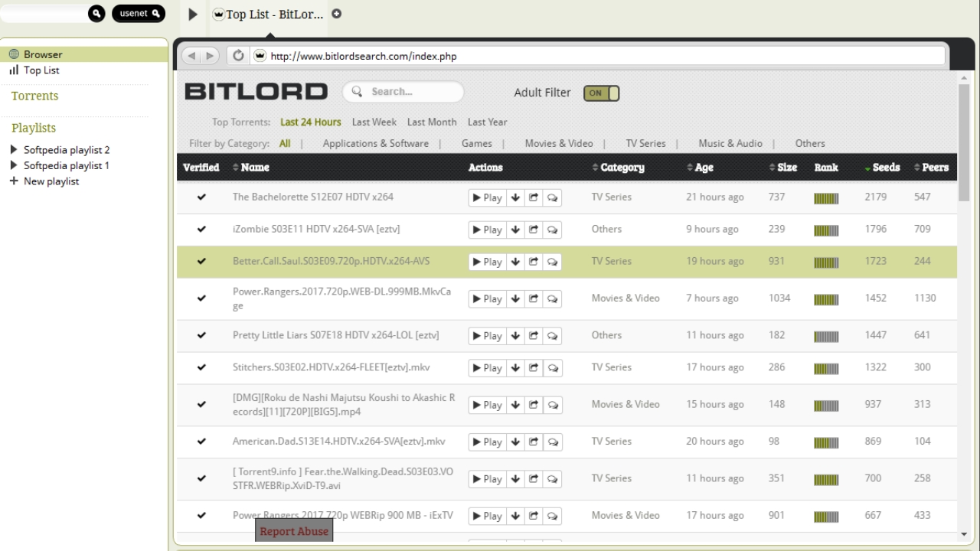Click the search magnifier icon in the top bar
The width and height of the screenshot is (980, 551).
[96, 13]
